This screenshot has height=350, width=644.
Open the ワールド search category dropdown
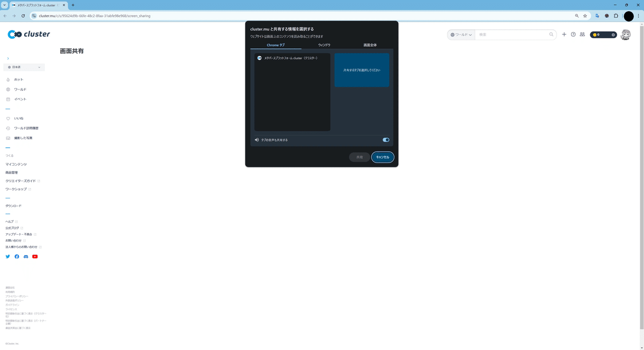pyautogui.click(x=461, y=34)
